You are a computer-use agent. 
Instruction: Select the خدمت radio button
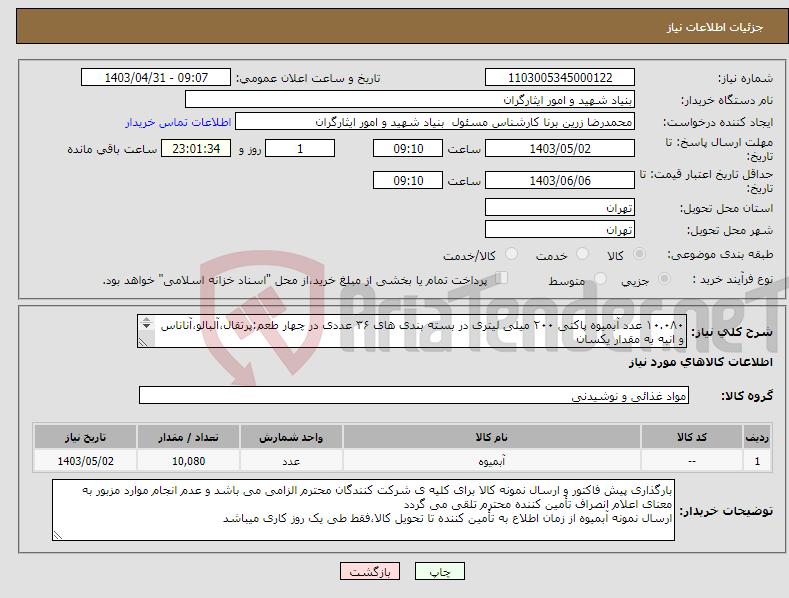583,254
